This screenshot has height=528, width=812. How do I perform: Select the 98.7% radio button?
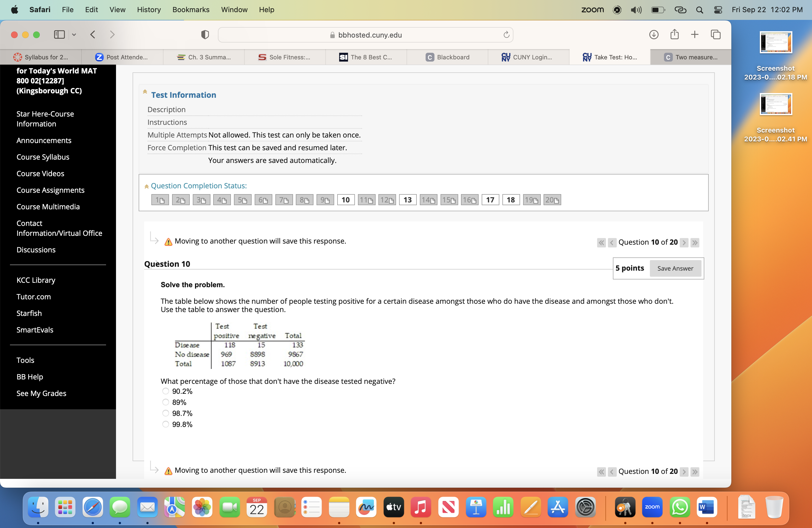pyautogui.click(x=165, y=413)
